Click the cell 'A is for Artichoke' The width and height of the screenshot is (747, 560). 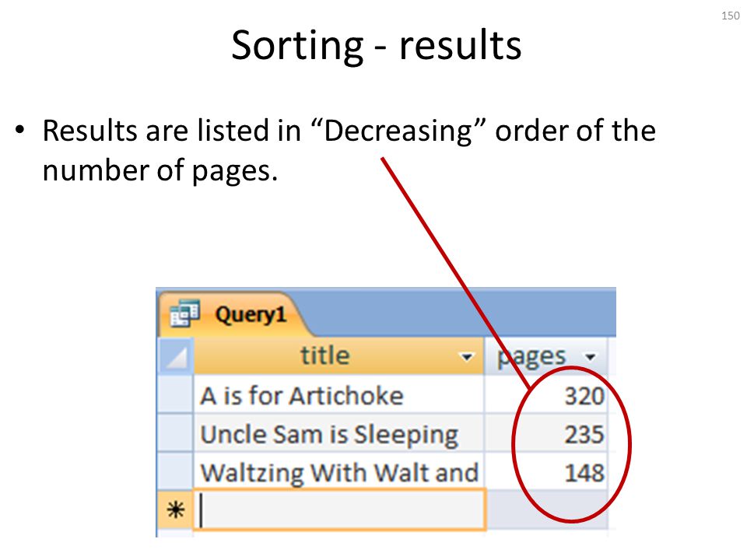pos(338,395)
